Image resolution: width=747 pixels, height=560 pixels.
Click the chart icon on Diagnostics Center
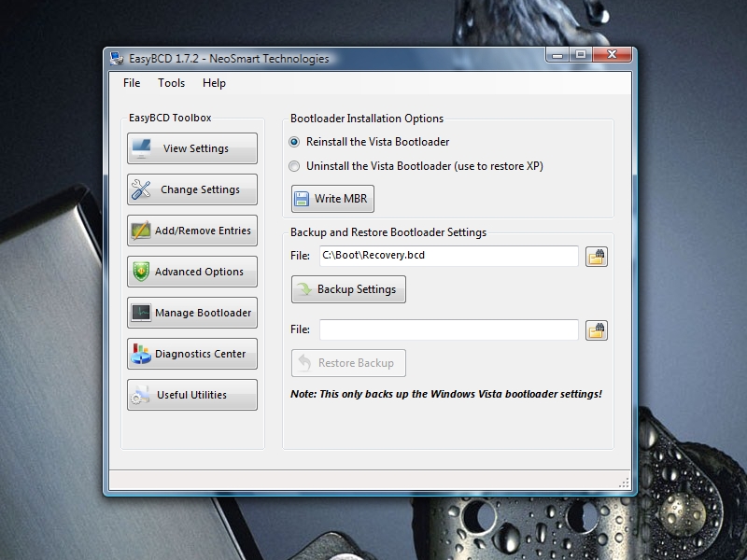pos(141,354)
